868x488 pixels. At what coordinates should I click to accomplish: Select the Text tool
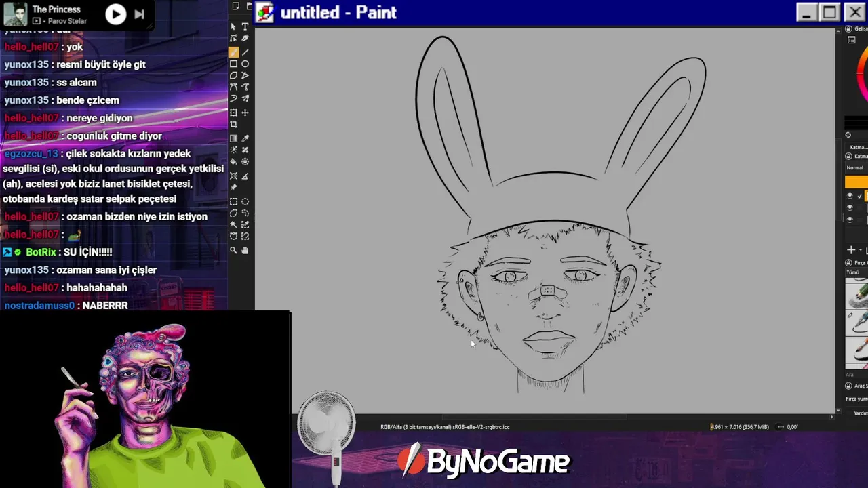click(x=245, y=27)
